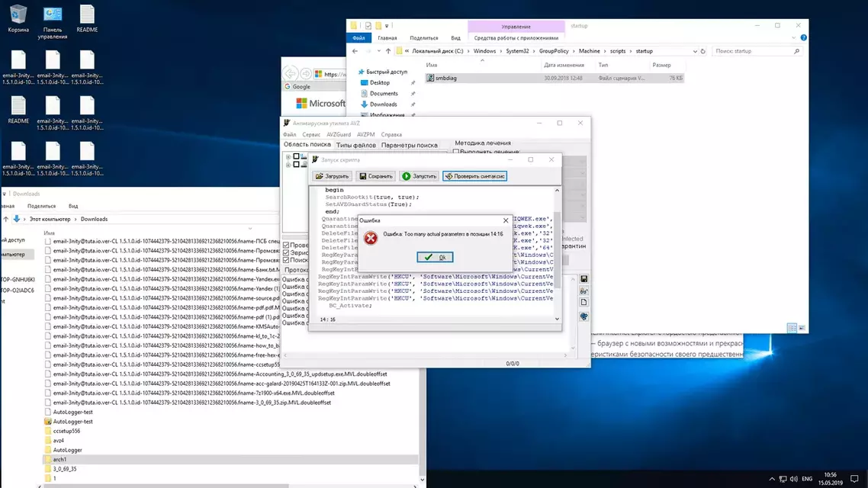Click the Проверить синтаксис button
Viewport: 868px width, 488px height.
[x=475, y=176]
